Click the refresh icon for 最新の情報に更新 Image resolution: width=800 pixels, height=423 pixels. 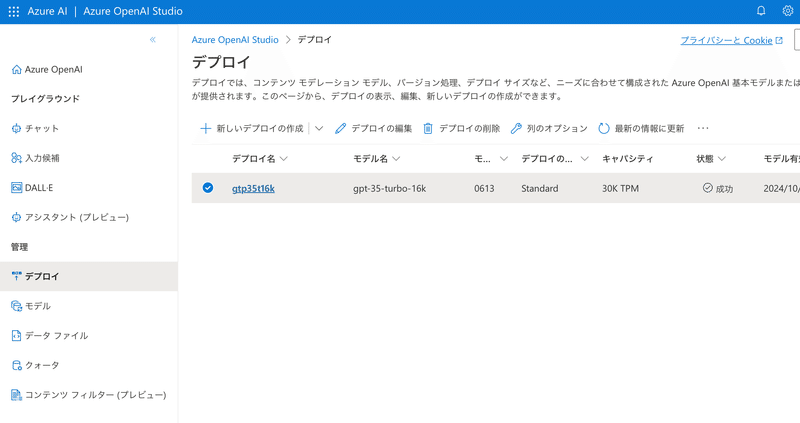pos(604,129)
